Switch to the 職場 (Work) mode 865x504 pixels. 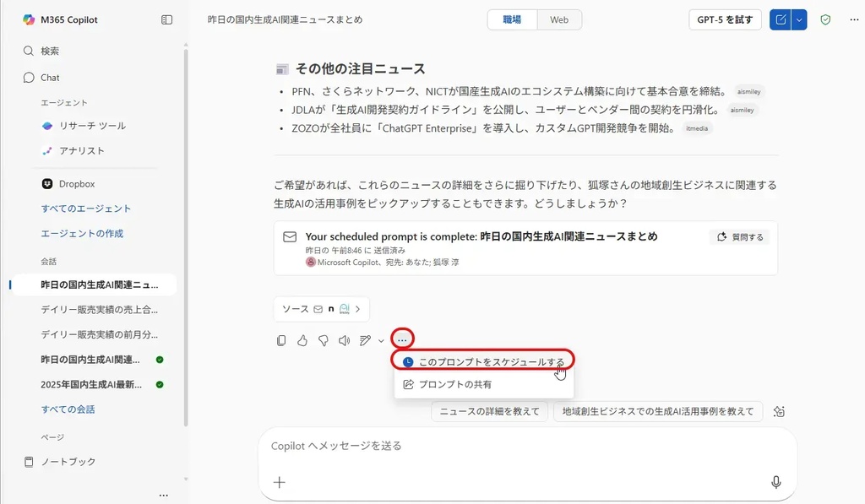[512, 19]
